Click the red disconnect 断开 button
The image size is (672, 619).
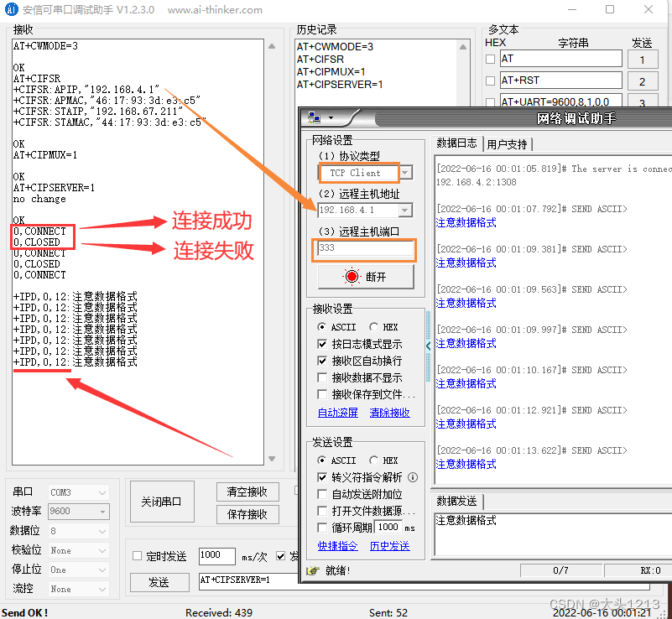pos(366,277)
